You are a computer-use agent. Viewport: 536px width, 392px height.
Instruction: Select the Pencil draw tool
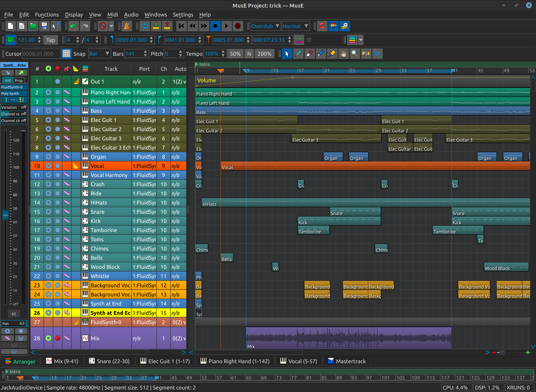click(298, 54)
